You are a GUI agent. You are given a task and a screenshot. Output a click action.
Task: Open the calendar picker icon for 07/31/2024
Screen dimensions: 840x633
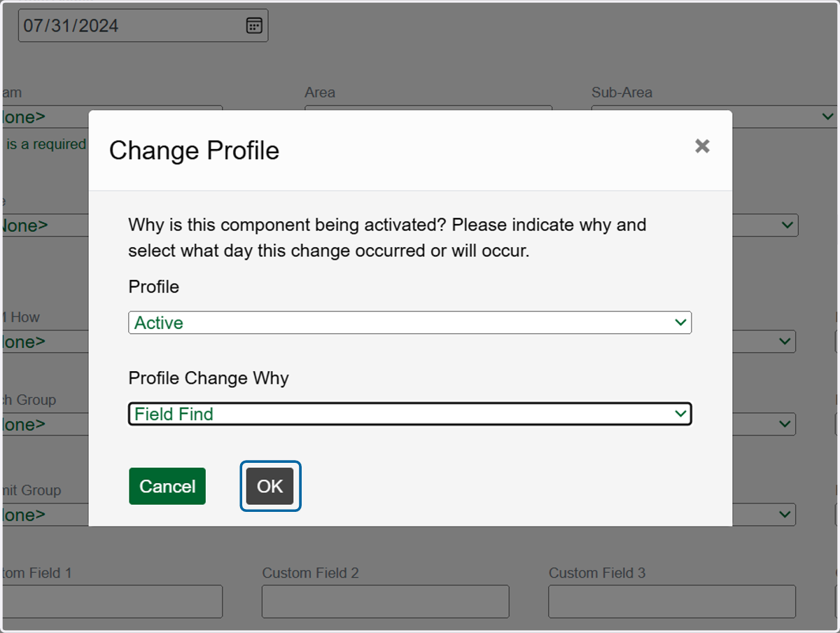[x=254, y=26]
